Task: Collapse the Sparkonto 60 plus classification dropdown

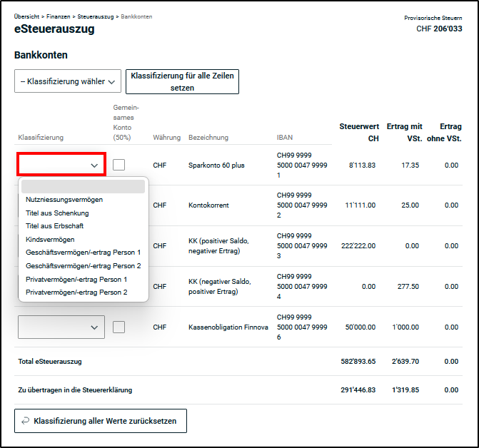Action: tap(62, 165)
